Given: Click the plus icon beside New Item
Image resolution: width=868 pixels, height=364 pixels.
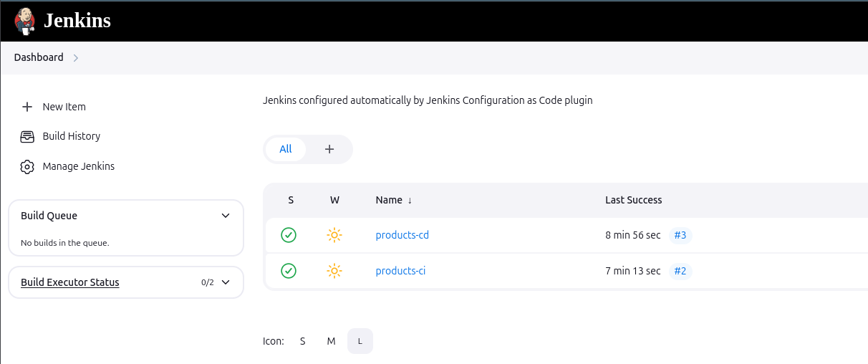Looking at the screenshot, I should (x=27, y=107).
